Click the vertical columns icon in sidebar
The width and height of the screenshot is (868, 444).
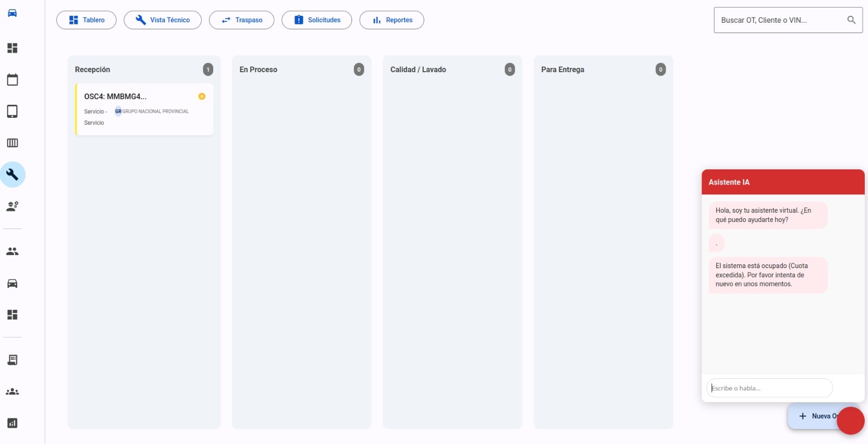(12, 143)
